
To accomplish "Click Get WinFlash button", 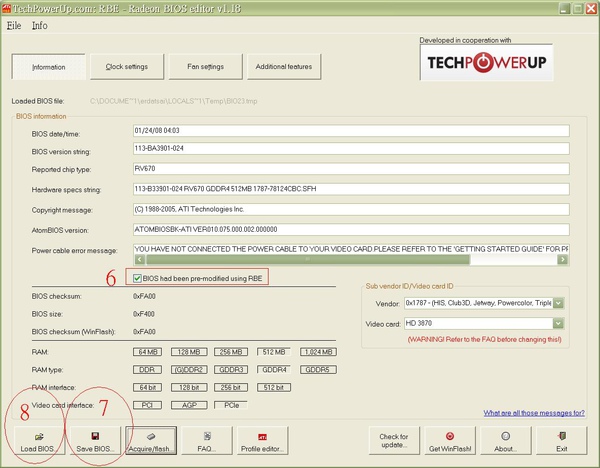I will click(x=450, y=441).
